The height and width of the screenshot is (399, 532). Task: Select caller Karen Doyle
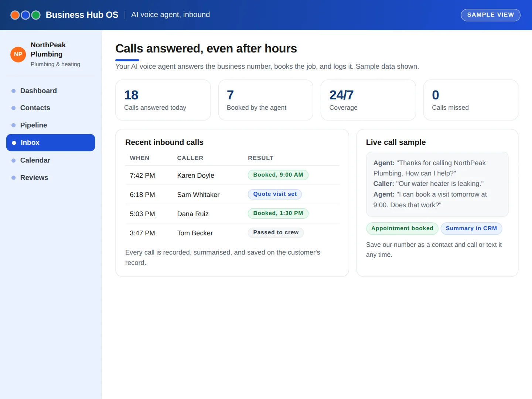tap(196, 175)
